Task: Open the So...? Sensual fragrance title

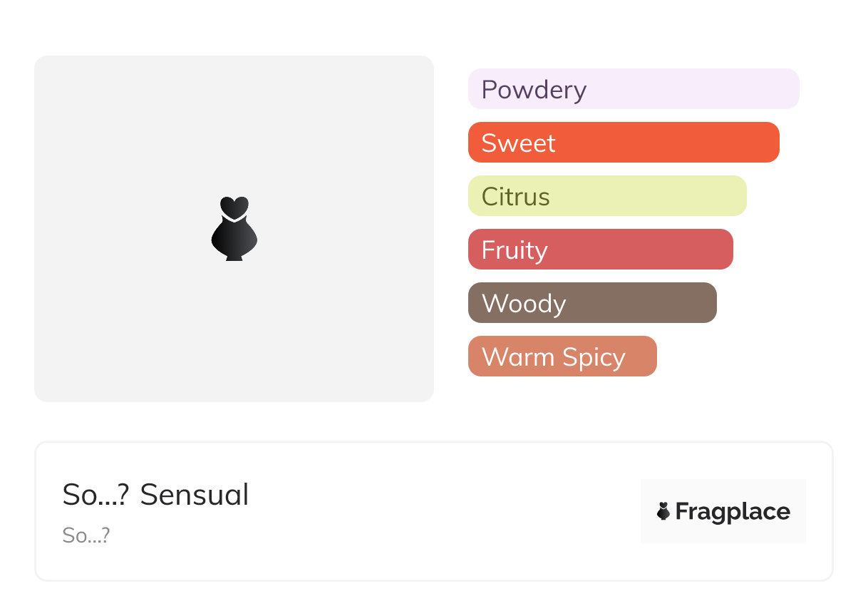Action: pos(155,495)
